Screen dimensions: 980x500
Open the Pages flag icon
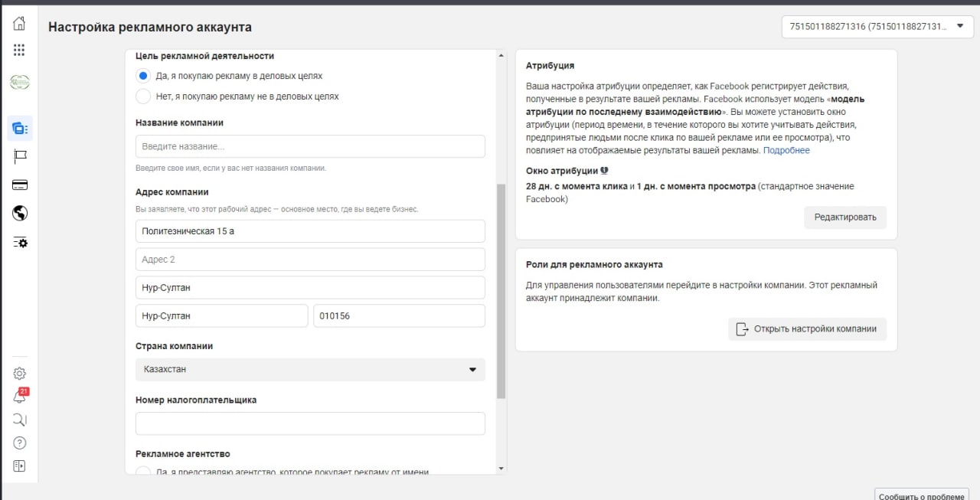point(20,156)
